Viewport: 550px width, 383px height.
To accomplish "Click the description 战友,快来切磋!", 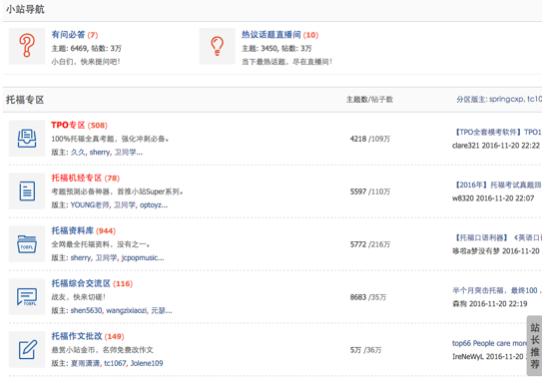I will point(79,297).
